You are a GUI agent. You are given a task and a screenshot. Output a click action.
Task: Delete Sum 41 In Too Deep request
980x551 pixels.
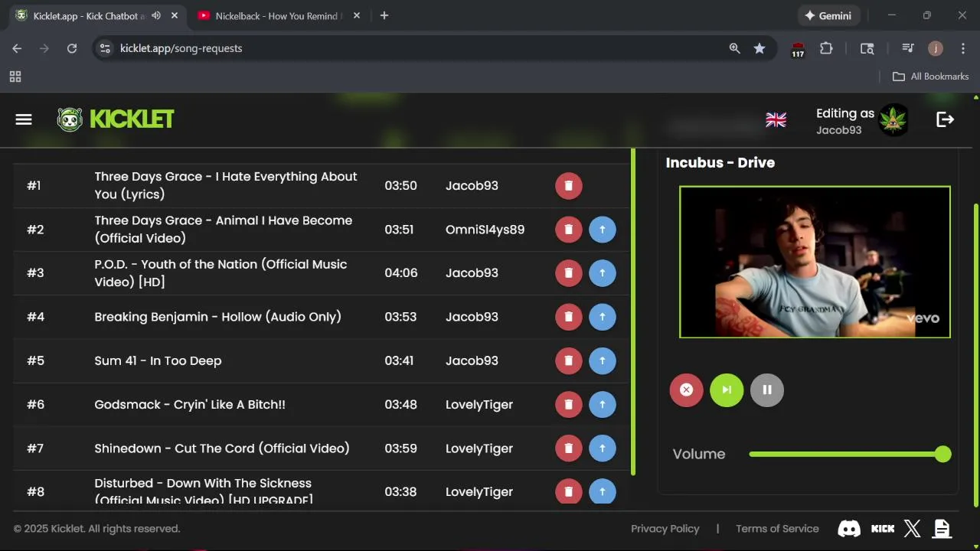[x=568, y=360]
